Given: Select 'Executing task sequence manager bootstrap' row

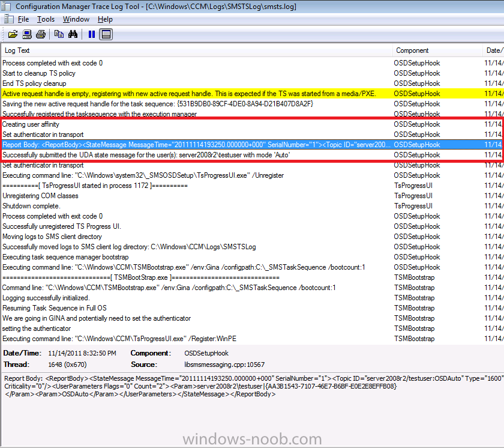Looking at the screenshot, I should pos(252,257).
